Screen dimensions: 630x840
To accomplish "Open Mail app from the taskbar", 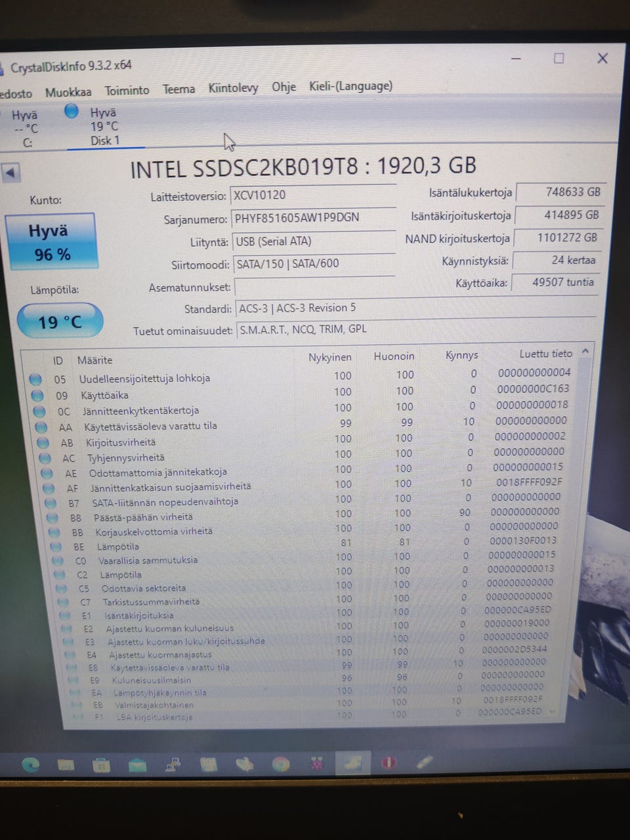I will [x=138, y=765].
